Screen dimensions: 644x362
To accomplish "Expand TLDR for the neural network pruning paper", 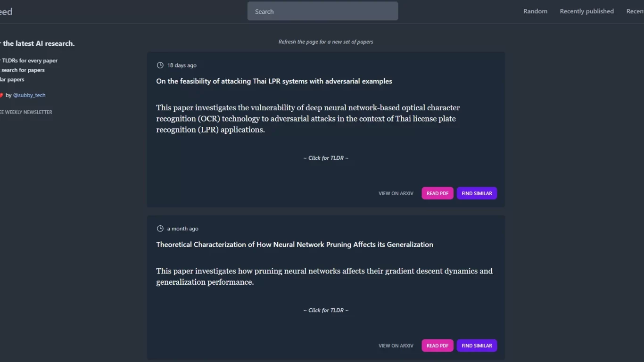I will coord(326,310).
